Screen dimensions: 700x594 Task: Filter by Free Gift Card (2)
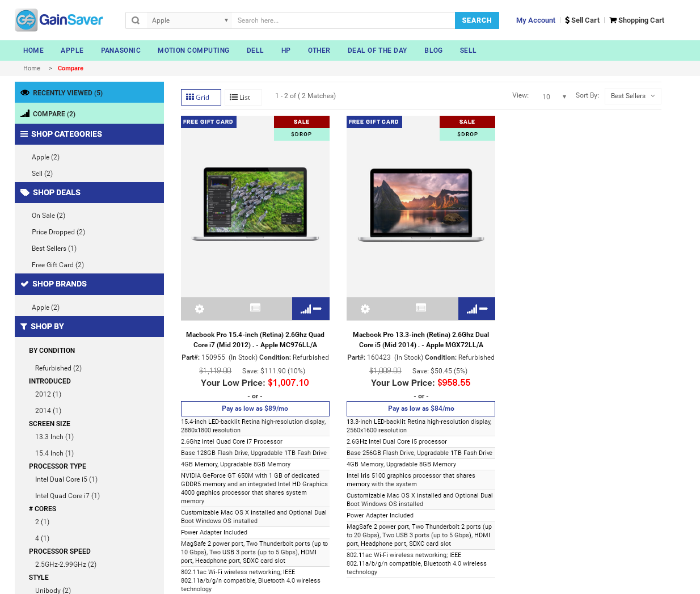point(58,265)
